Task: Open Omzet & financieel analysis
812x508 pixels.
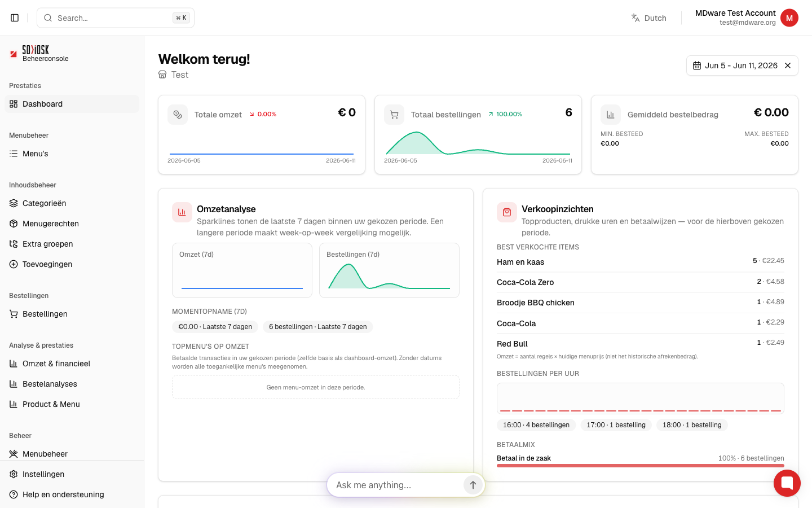Action: (72, 364)
